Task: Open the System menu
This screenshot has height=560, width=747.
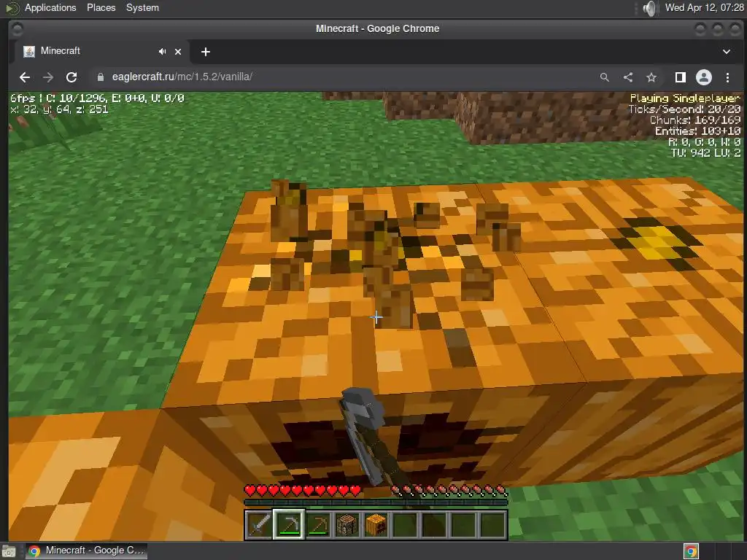Action: pyautogui.click(x=142, y=7)
